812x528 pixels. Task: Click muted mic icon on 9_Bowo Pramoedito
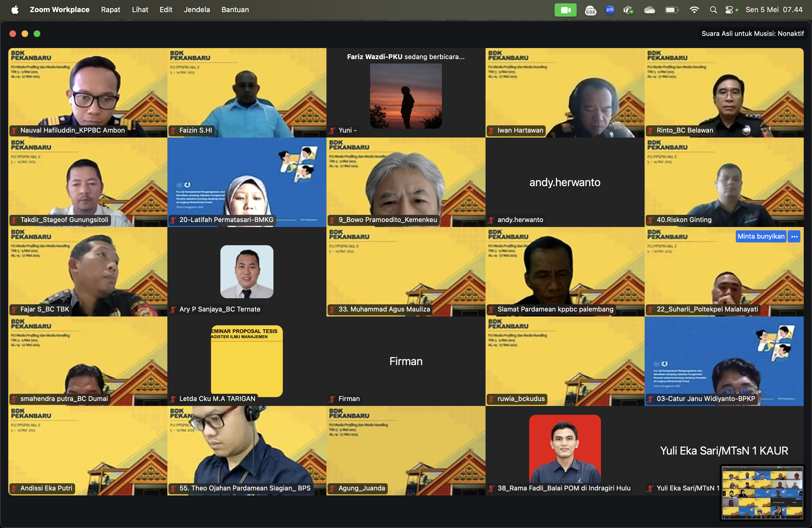[x=332, y=220]
